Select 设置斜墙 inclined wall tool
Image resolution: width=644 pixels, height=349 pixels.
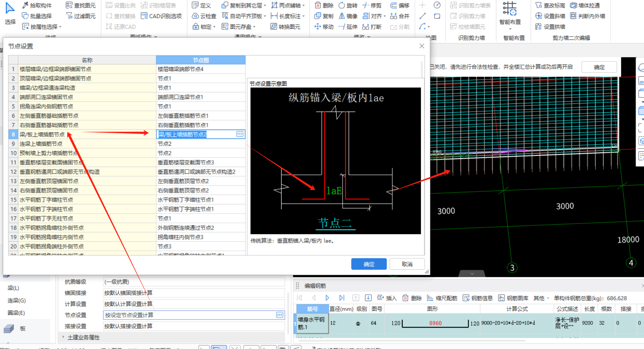pos(550,16)
